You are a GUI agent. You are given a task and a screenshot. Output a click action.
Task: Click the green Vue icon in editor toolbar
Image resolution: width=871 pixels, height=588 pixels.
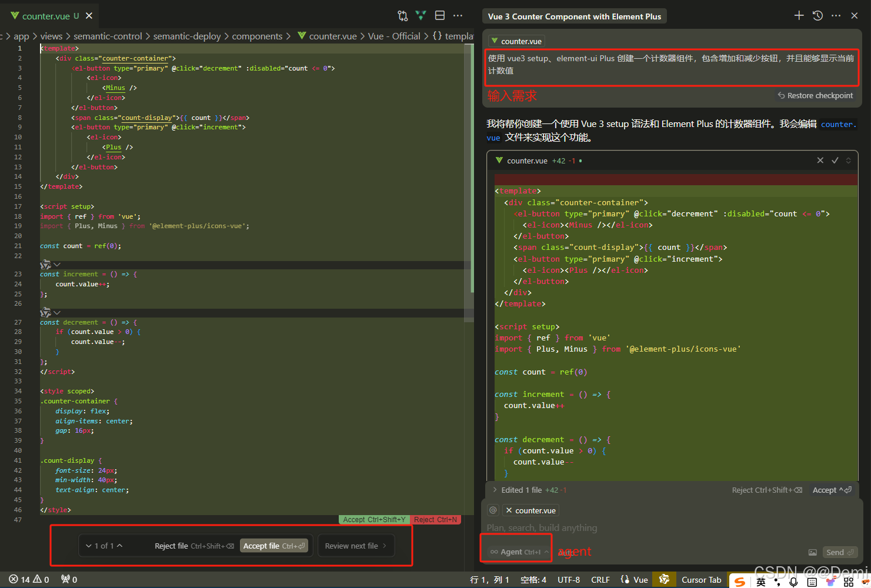pos(421,15)
